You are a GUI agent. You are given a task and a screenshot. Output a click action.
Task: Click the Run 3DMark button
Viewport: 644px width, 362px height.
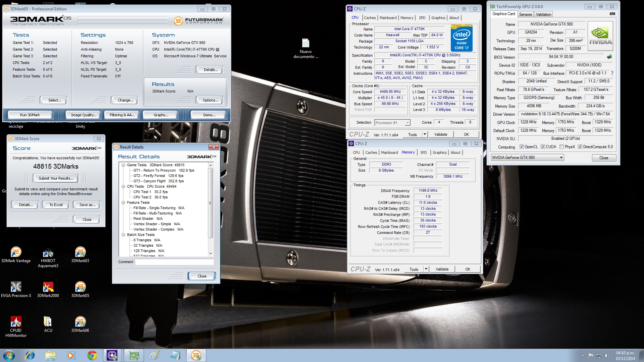[30, 115]
